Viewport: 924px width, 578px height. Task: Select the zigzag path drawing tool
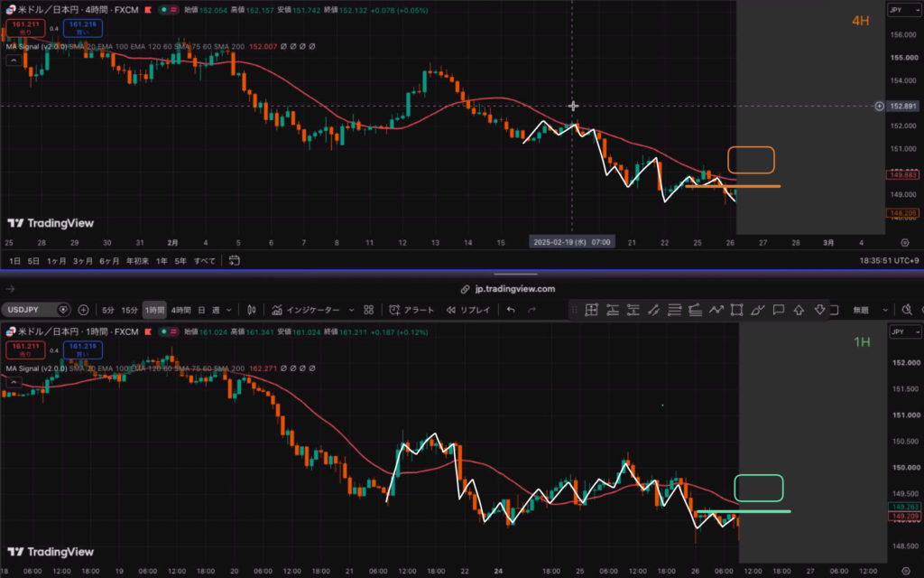pyautogui.click(x=716, y=310)
